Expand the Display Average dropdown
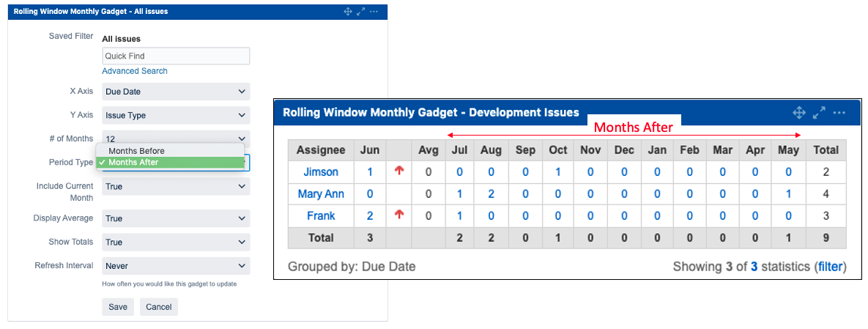Viewport: 868px width, 329px height. [x=176, y=218]
